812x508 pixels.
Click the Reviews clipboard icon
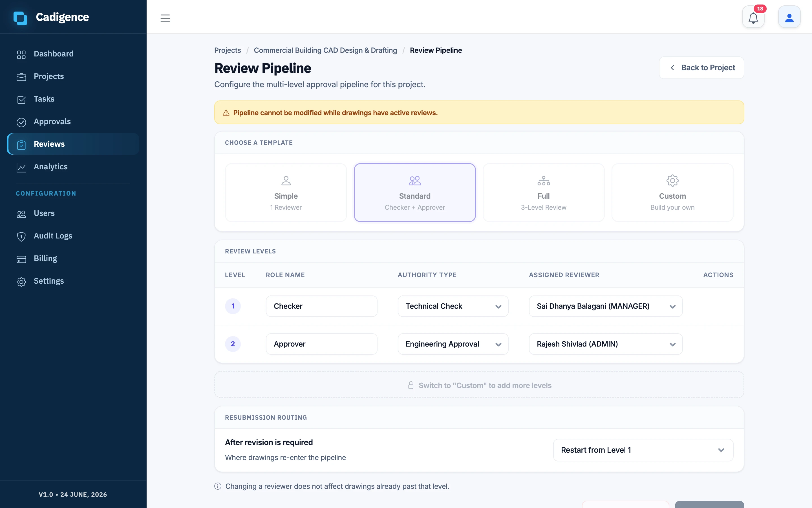tap(21, 145)
